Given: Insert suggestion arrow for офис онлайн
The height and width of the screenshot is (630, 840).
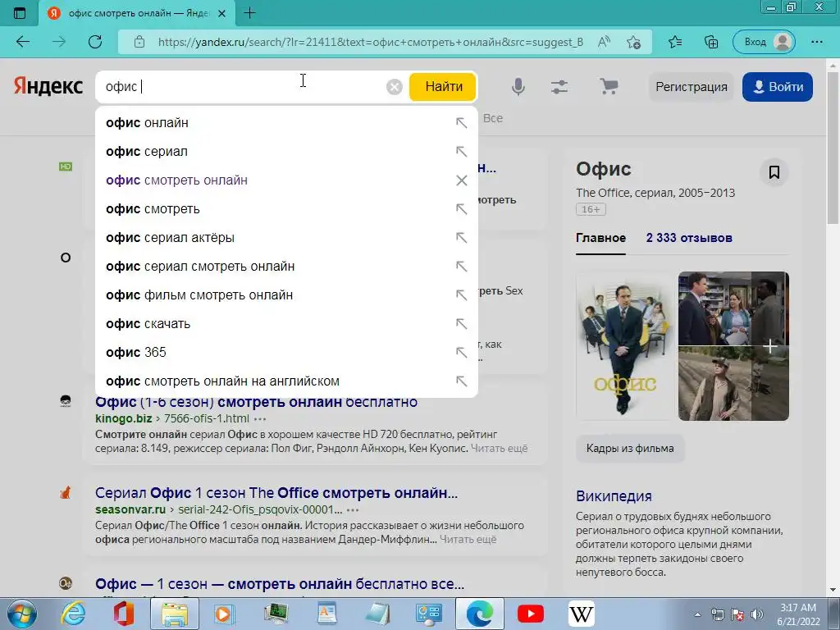Looking at the screenshot, I should click(461, 123).
